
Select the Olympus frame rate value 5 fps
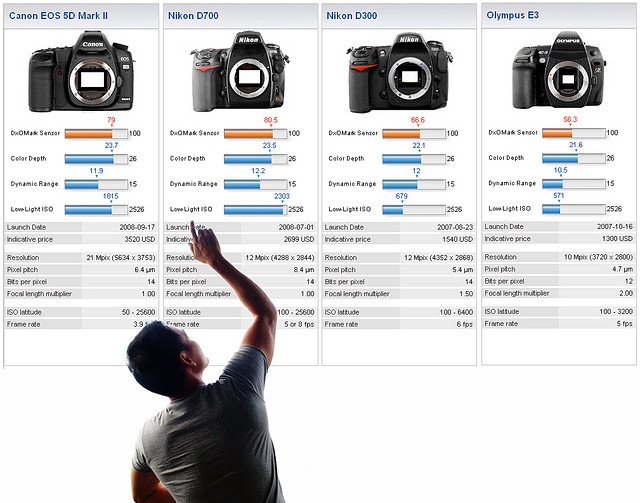pyautogui.click(x=624, y=323)
